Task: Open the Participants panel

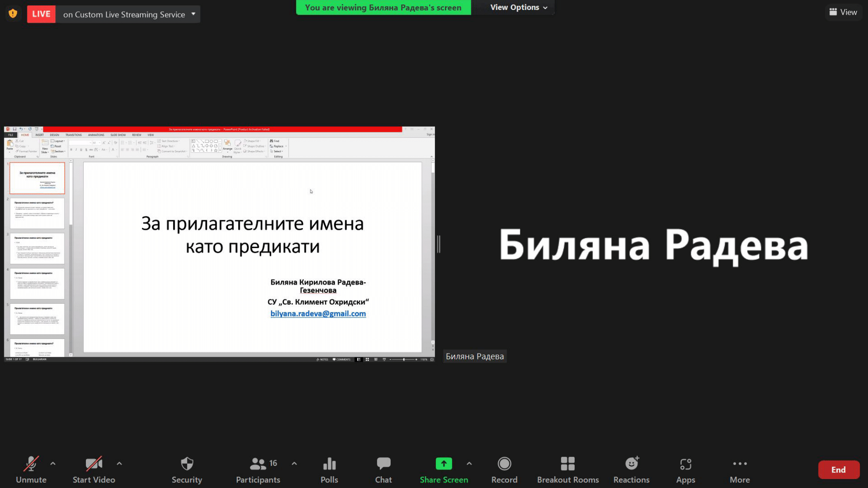Action: coord(258,469)
